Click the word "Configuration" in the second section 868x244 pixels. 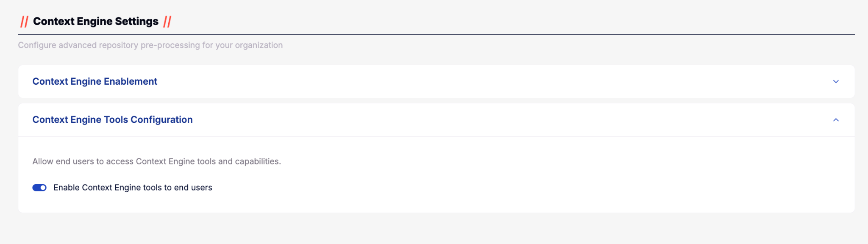161,120
